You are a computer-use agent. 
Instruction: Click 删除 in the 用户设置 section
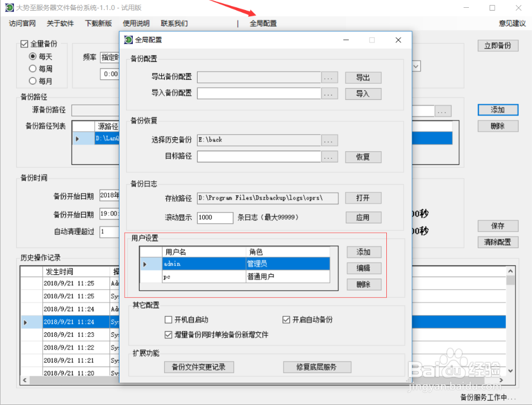364,285
